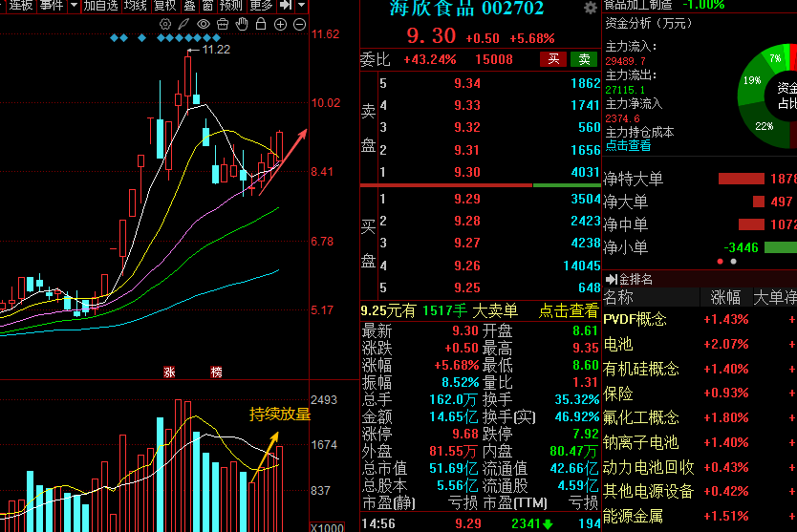Toggle the eye visibility icon on chart
The height and width of the screenshot is (532, 797).
pyautogui.click(x=204, y=24)
